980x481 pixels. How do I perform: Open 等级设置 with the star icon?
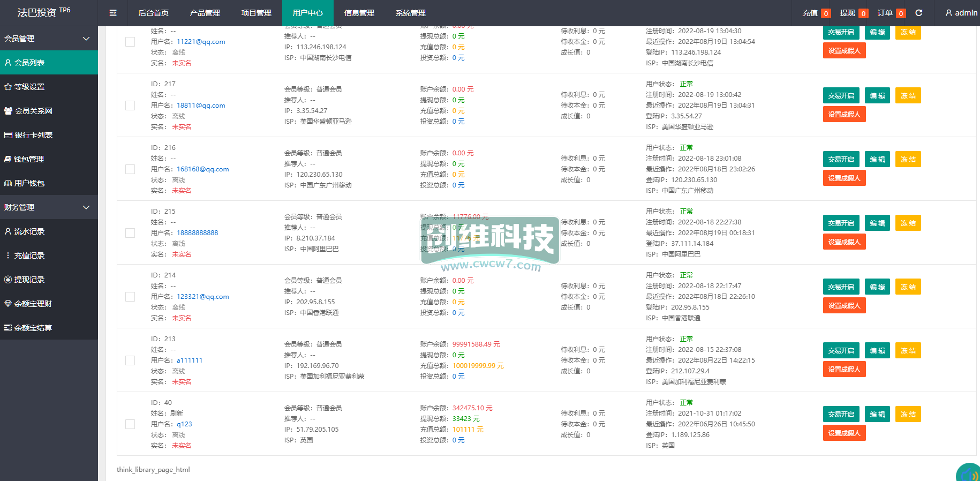coord(49,87)
